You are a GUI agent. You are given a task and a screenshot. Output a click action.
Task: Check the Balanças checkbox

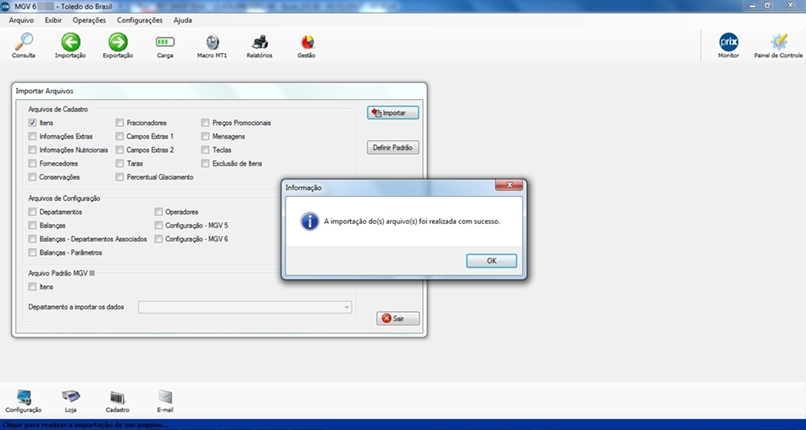(x=32, y=225)
